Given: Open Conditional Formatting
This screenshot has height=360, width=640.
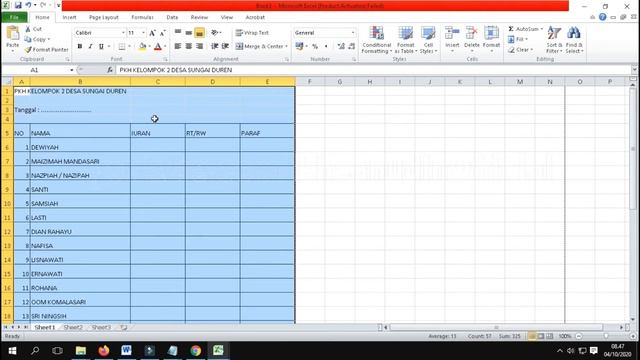Looking at the screenshot, I should pyautogui.click(x=376, y=40).
